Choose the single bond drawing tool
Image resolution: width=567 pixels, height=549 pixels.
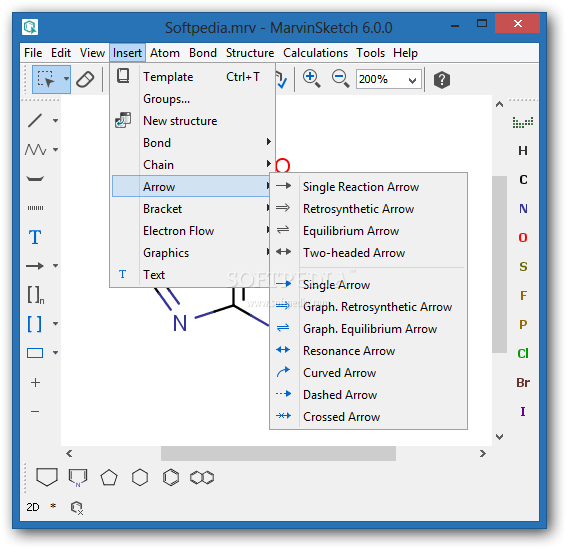[35, 120]
